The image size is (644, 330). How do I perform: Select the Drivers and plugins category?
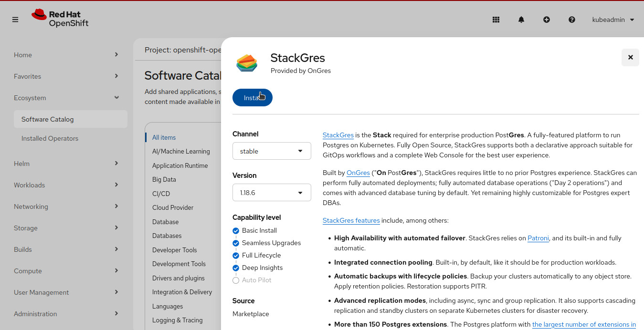[179, 278]
